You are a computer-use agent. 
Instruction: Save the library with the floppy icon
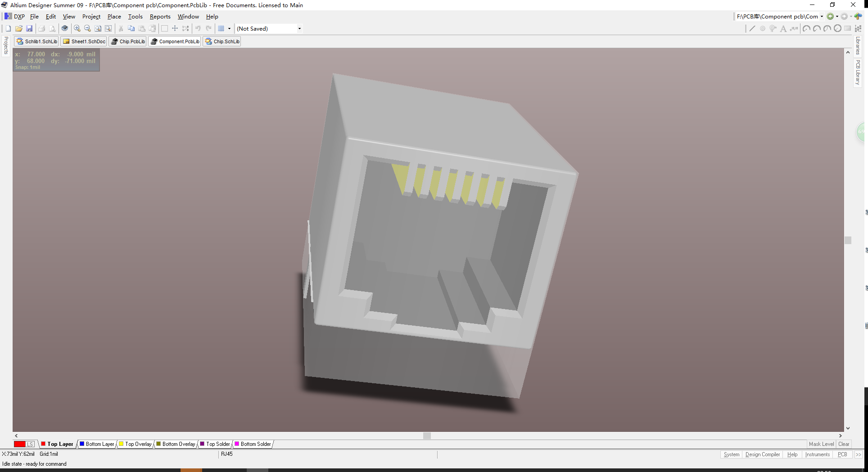coord(29,28)
